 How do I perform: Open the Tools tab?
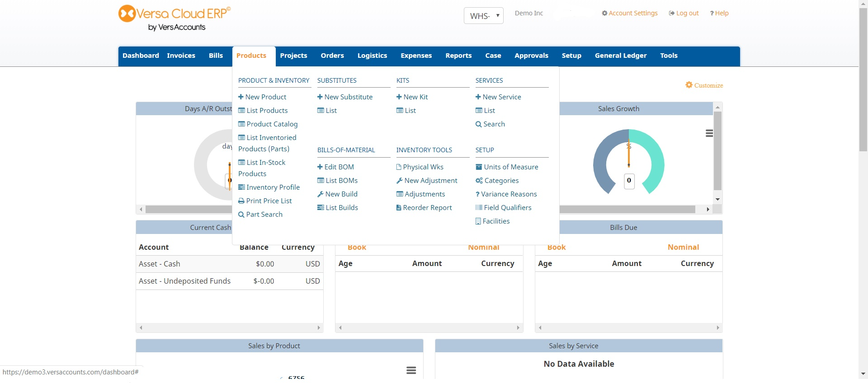pyautogui.click(x=669, y=56)
